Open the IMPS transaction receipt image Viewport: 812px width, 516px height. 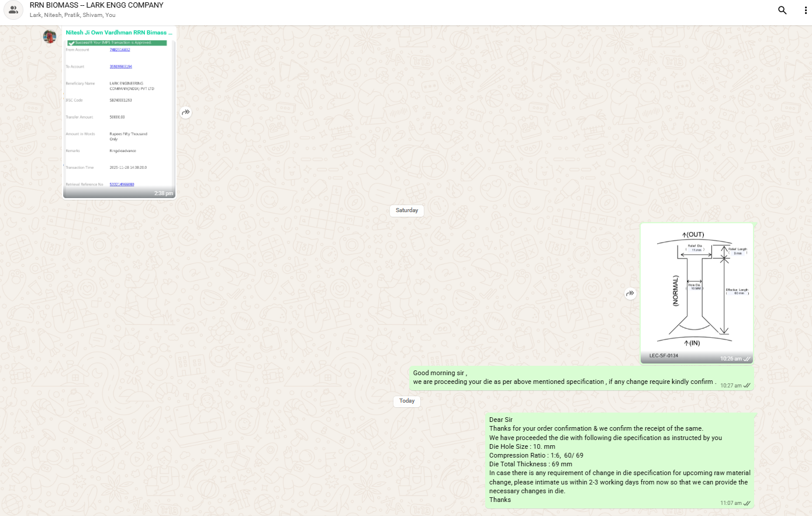pyautogui.click(x=119, y=114)
